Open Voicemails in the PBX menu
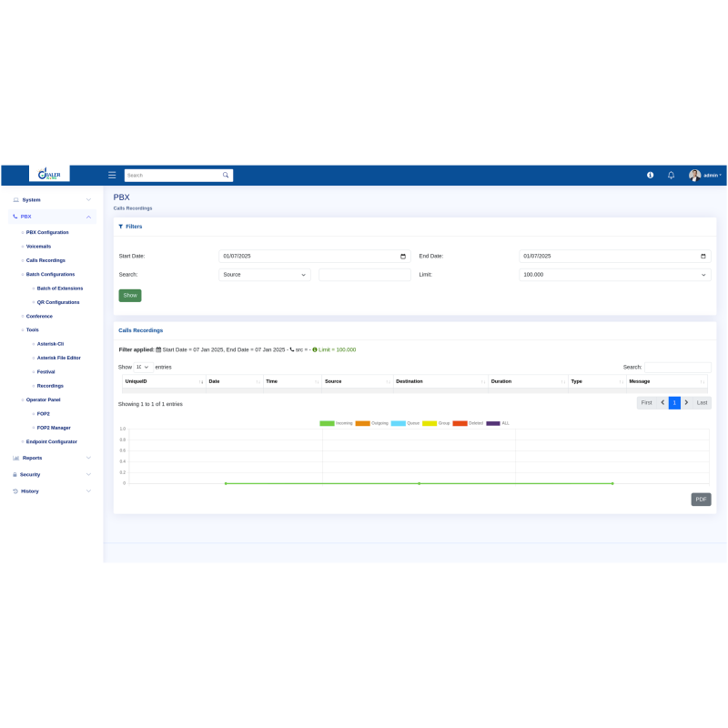This screenshot has height=728, width=728. coord(38,246)
